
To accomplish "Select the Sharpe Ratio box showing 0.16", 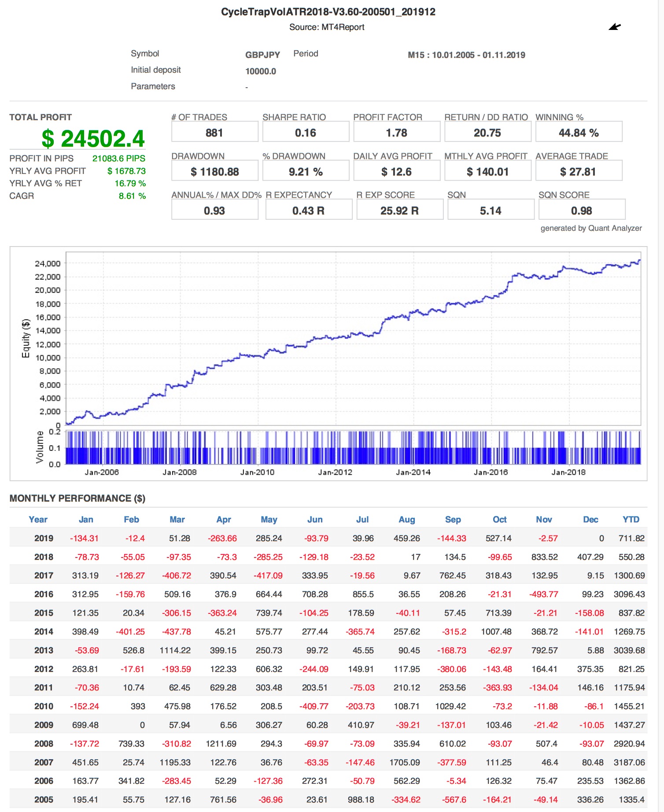I will 306,132.
